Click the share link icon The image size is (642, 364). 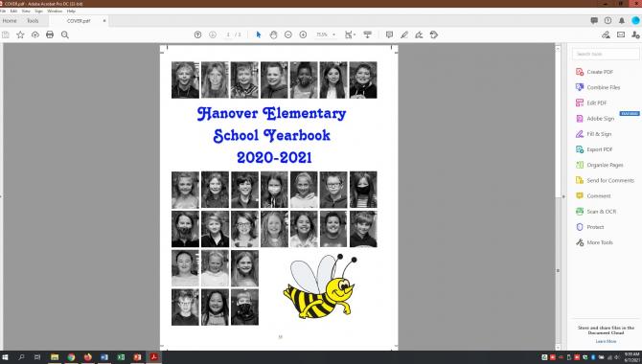606,34
